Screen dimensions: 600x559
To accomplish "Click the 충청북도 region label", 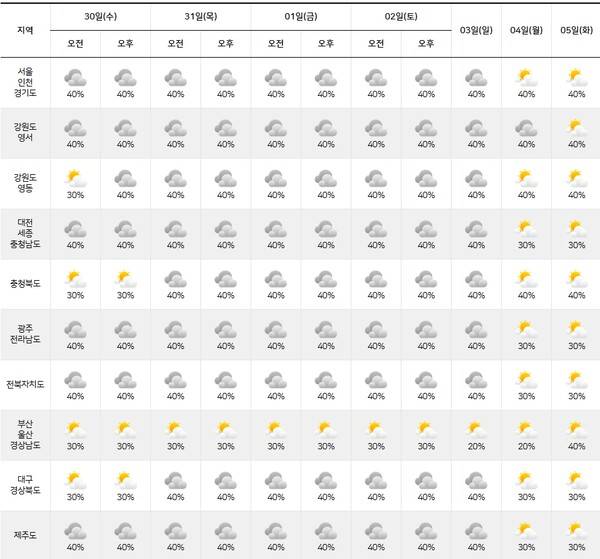I will pos(25,284).
